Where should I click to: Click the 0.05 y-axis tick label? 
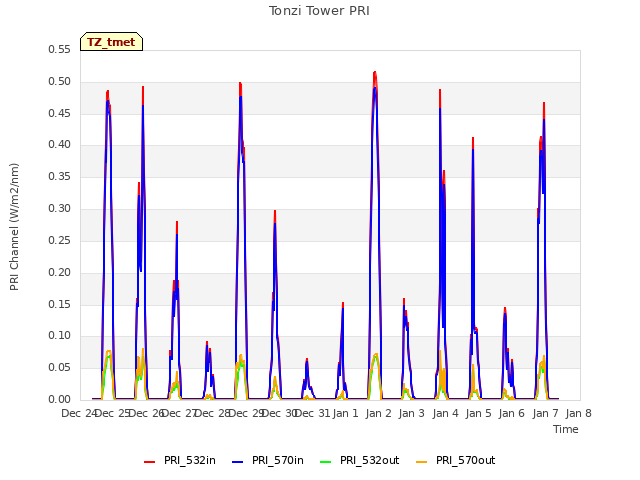click(x=59, y=367)
